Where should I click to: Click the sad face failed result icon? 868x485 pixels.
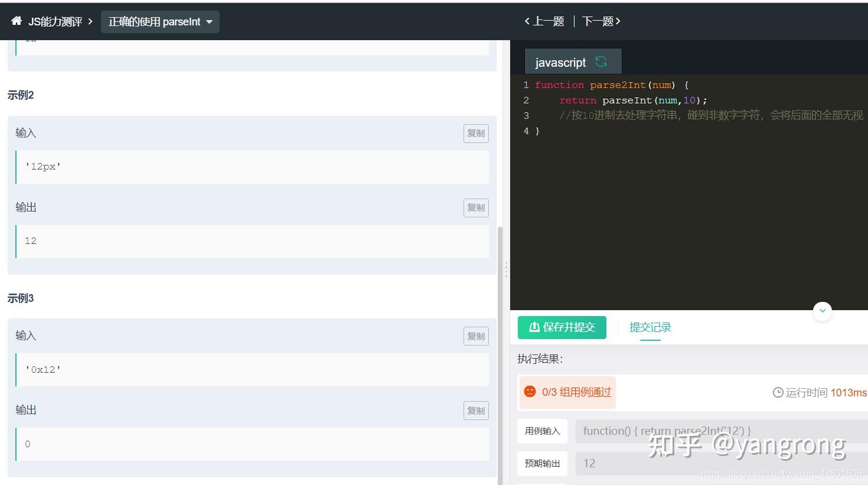[x=530, y=392]
